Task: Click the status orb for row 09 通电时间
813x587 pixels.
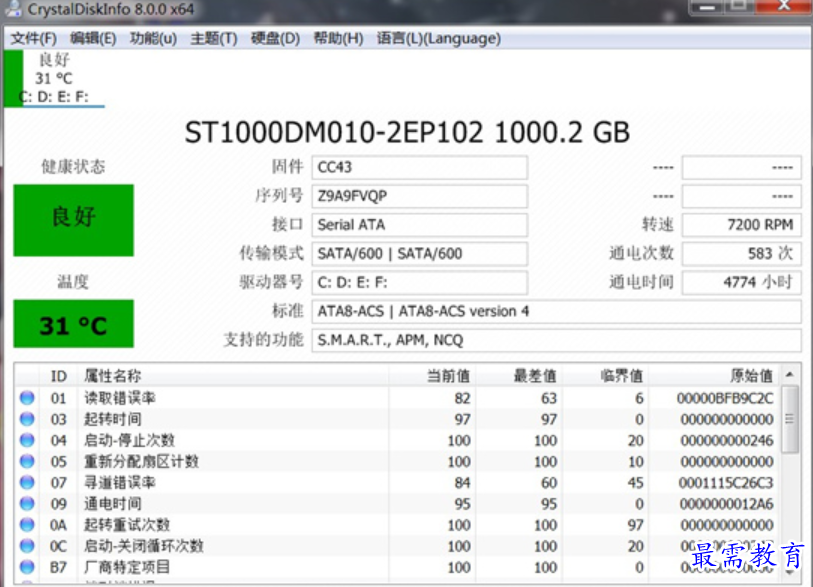Action: click(27, 504)
